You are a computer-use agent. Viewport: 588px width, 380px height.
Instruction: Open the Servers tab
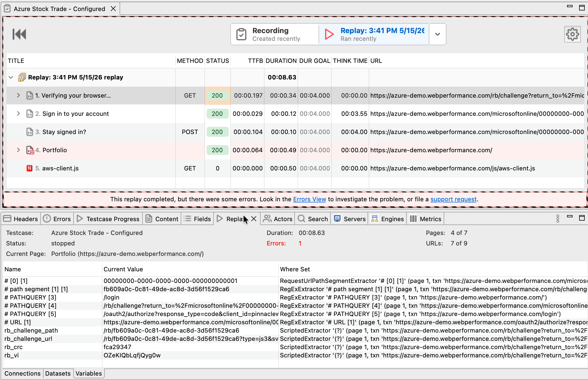(x=350, y=219)
